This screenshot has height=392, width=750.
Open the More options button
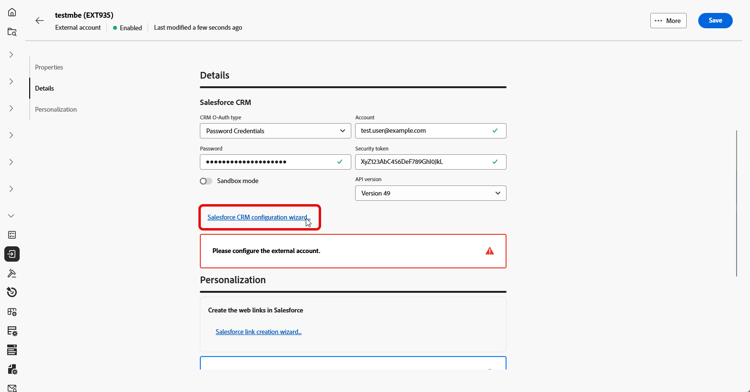[668, 21]
